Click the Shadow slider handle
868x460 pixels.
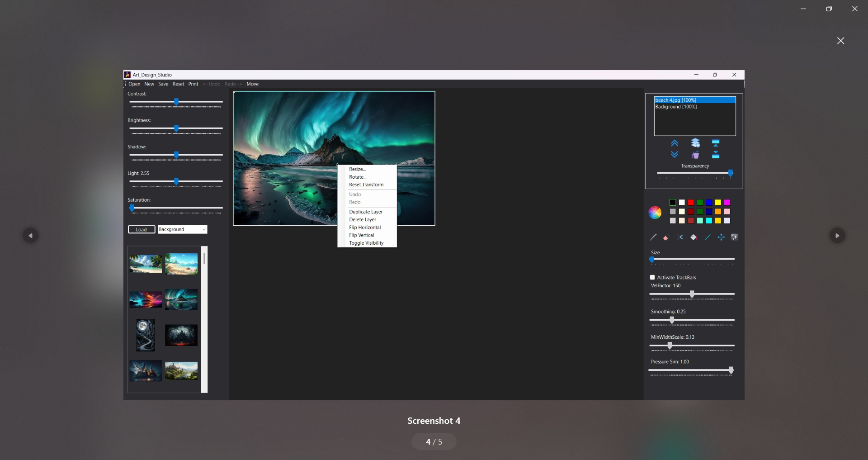pyautogui.click(x=176, y=155)
